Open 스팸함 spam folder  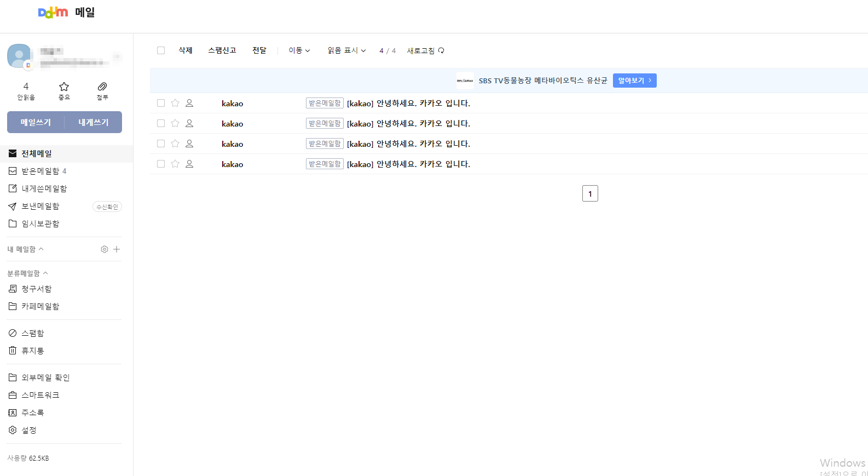32,334
